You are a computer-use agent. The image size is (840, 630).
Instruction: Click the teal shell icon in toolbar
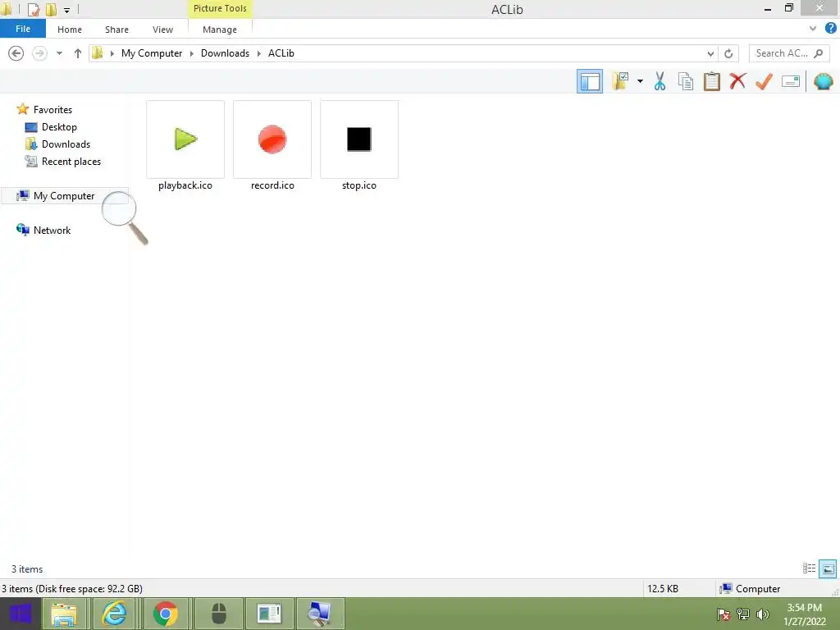[x=823, y=81]
